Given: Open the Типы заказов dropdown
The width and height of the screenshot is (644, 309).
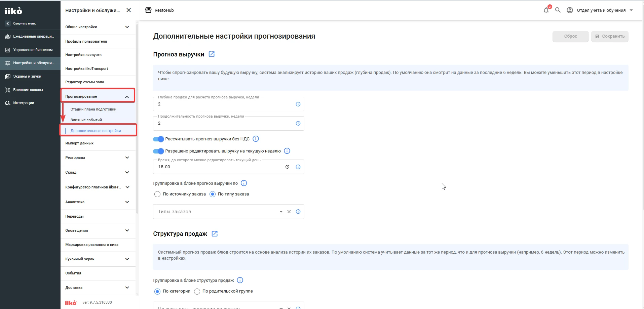Looking at the screenshot, I should [281, 212].
